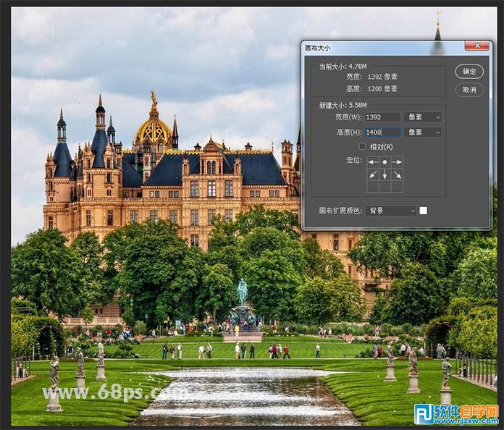Select the down arrow anchor cell
Image resolution: width=504 pixels, height=430 pixels.
pos(385,174)
